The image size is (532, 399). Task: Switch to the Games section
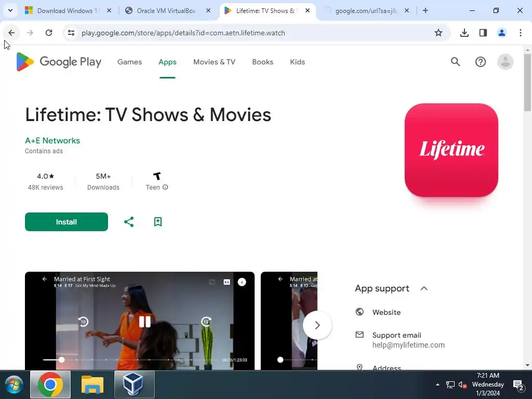coord(129,62)
